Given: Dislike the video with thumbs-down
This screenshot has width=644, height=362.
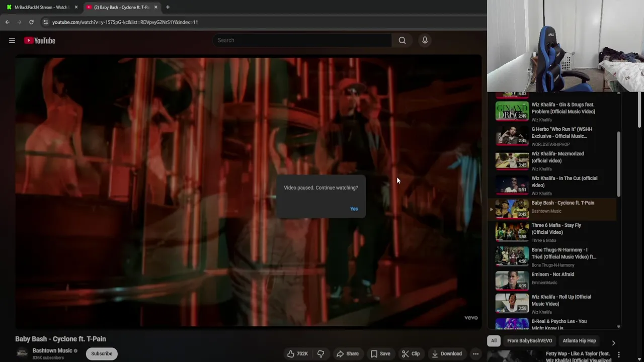Looking at the screenshot, I should 320,353.
